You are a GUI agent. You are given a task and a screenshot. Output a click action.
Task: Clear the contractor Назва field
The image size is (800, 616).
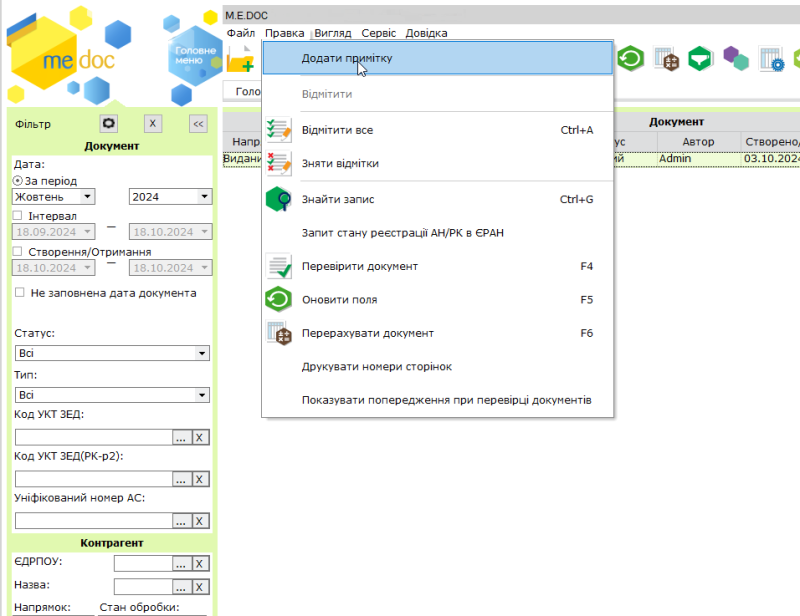pos(200,587)
